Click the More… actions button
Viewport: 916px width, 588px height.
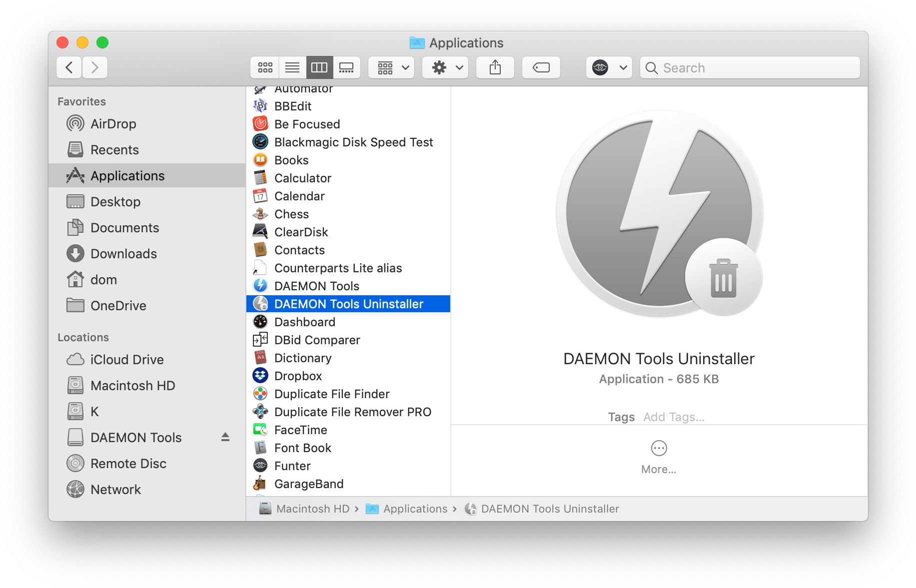[659, 457]
